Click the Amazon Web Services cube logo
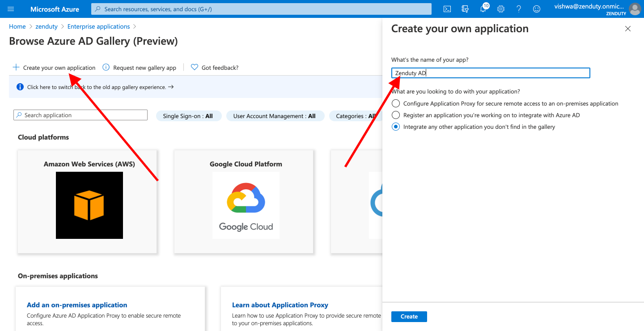Screen dimensions: 644x331 tap(89, 205)
